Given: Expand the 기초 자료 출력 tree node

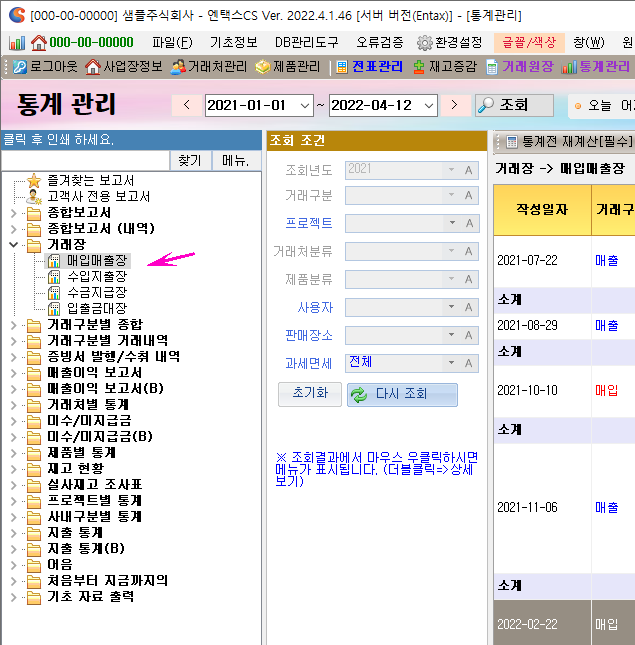Looking at the screenshot, I should point(13,597).
